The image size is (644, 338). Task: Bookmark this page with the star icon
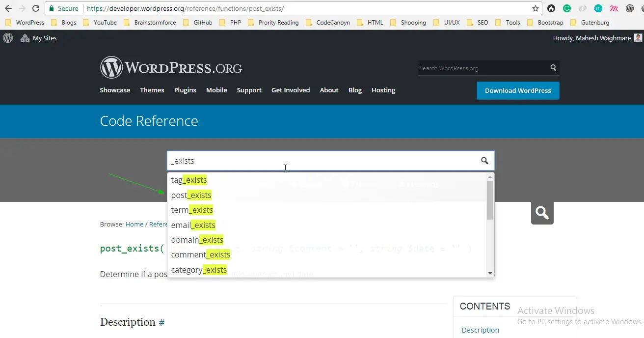click(535, 8)
